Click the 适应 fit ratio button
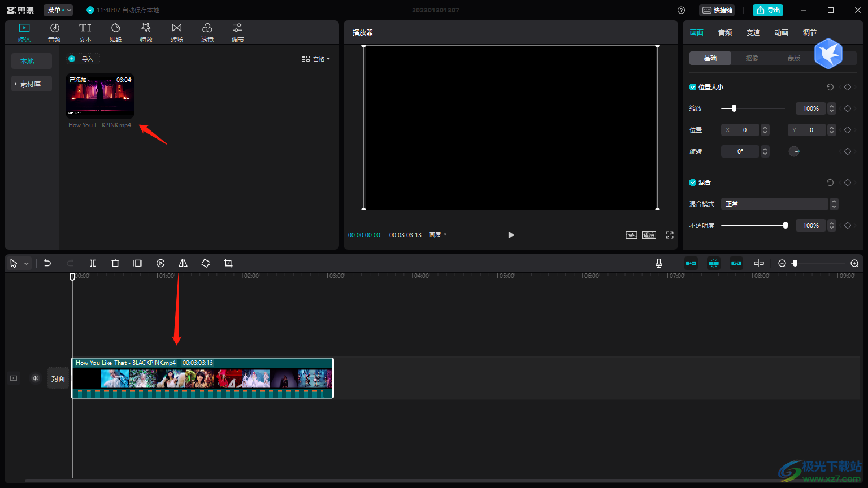The height and width of the screenshot is (488, 868). (x=649, y=235)
